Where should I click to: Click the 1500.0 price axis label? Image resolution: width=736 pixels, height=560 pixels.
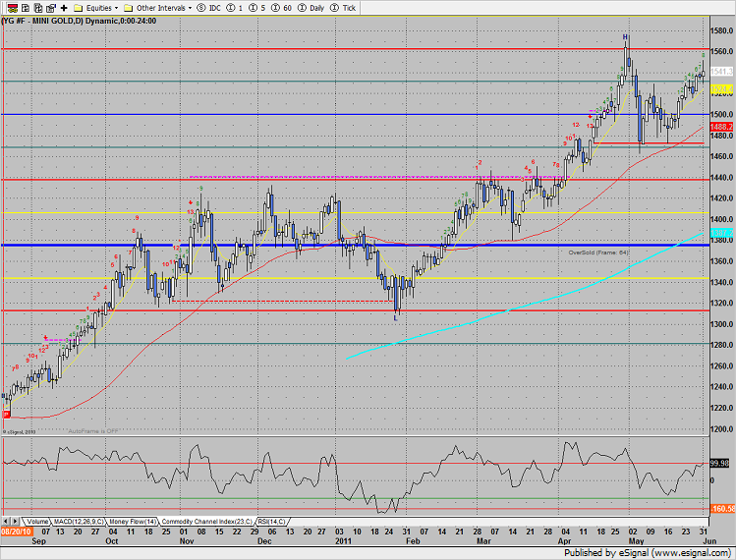[x=721, y=114]
